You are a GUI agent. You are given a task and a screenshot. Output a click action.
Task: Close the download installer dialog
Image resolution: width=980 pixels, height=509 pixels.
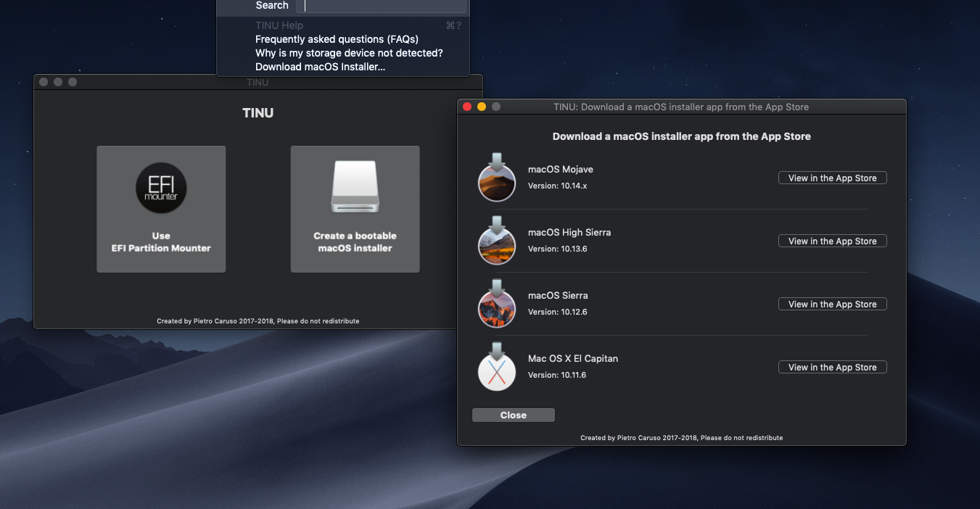pyautogui.click(x=513, y=415)
